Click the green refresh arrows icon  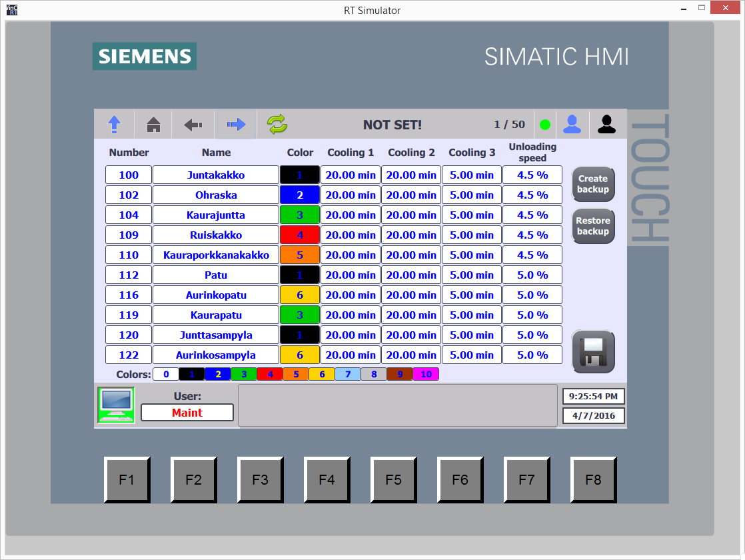(277, 124)
